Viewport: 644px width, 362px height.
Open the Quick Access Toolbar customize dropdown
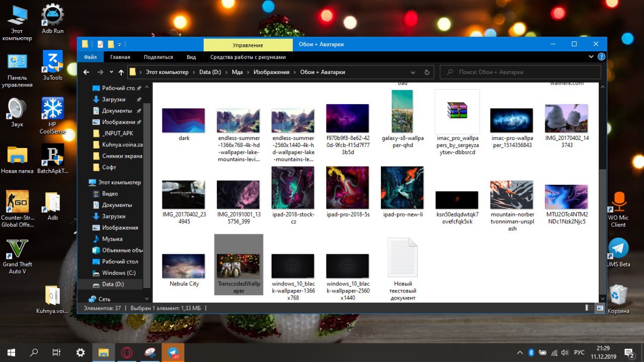tap(120, 44)
